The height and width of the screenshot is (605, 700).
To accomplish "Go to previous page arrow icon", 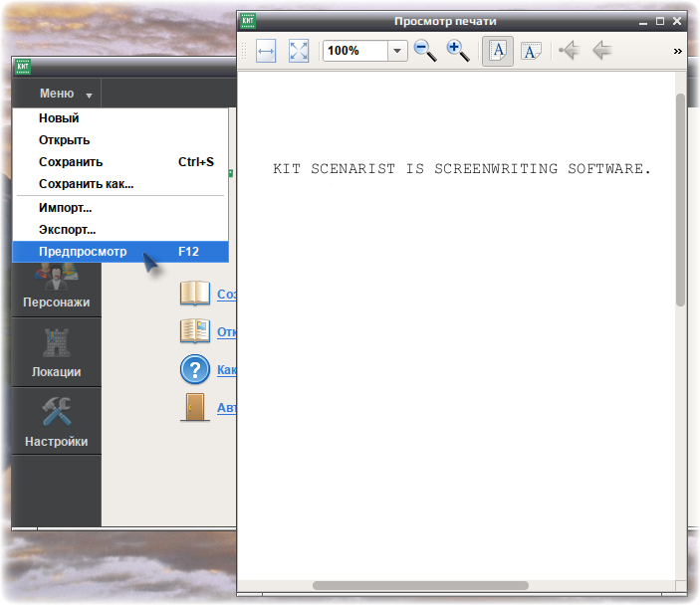I will coord(602,50).
